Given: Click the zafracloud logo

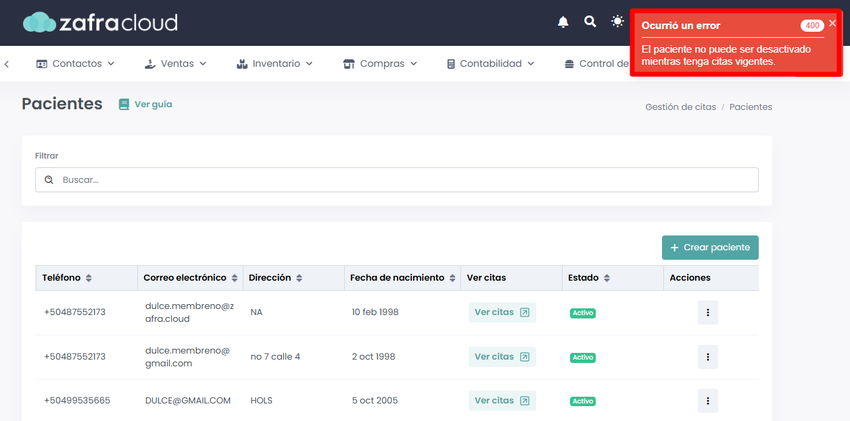Looking at the screenshot, I should click(100, 22).
